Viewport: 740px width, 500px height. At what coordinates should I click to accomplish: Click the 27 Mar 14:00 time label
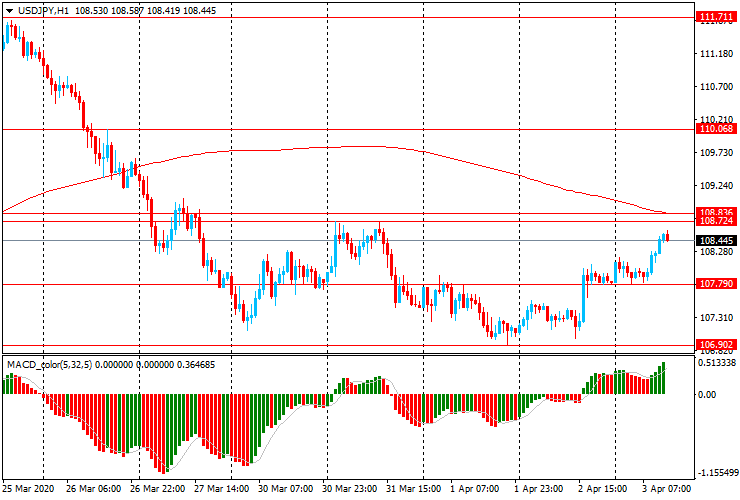click(x=221, y=489)
